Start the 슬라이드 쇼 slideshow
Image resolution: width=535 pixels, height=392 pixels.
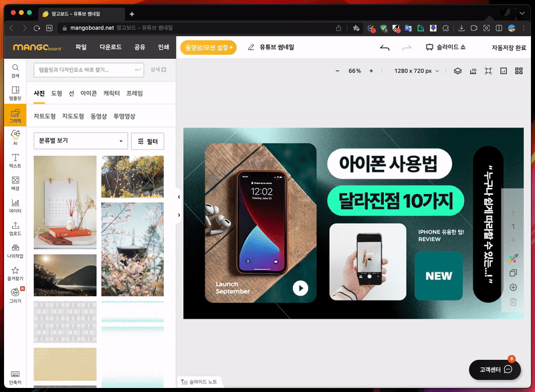445,47
